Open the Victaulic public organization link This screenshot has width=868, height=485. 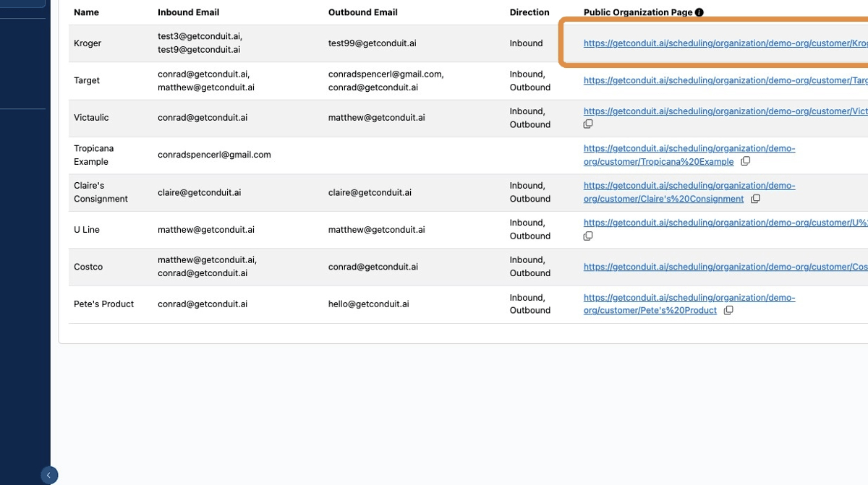726,111
